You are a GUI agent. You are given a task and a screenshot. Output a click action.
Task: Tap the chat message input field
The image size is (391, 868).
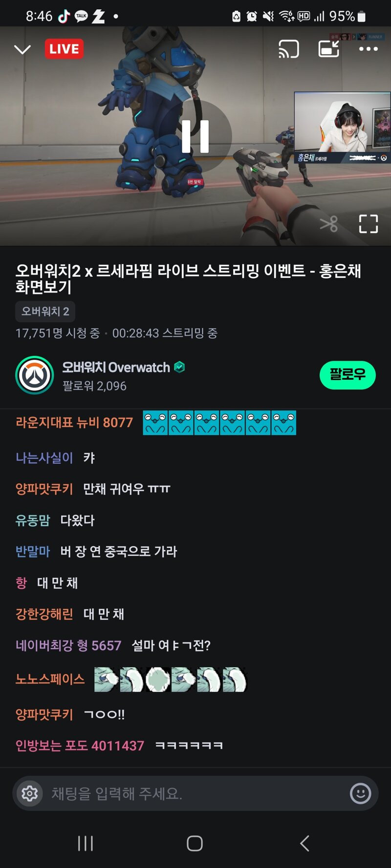click(x=195, y=793)
